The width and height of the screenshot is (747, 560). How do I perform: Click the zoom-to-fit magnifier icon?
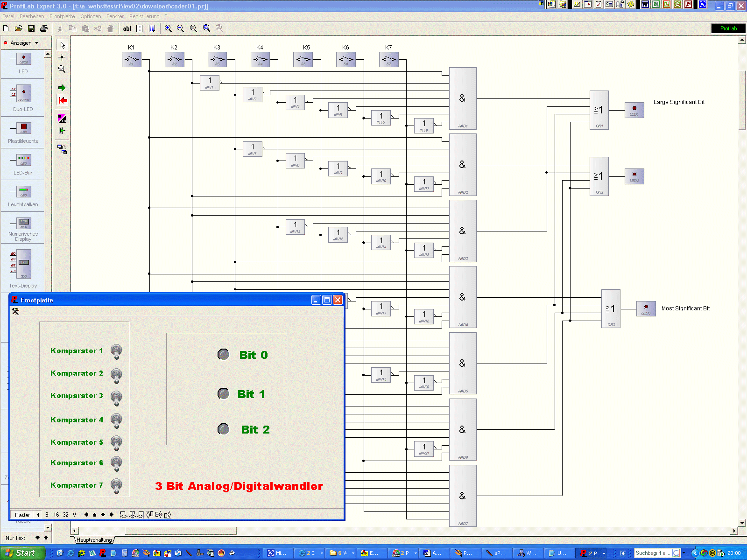point(193,28)
